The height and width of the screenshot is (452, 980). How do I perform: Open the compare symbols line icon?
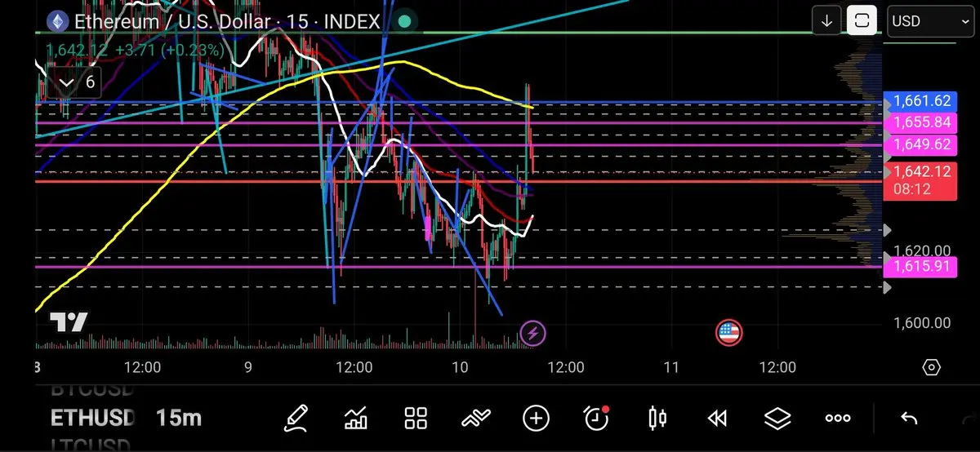pos(475,419)
